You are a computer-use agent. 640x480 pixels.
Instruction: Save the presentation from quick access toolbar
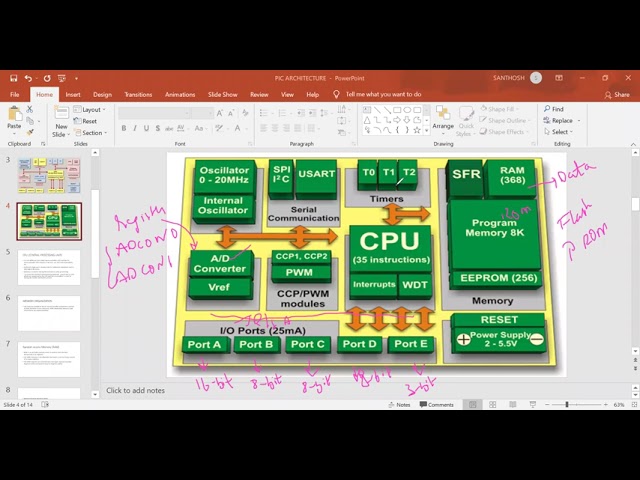point(13,78)
